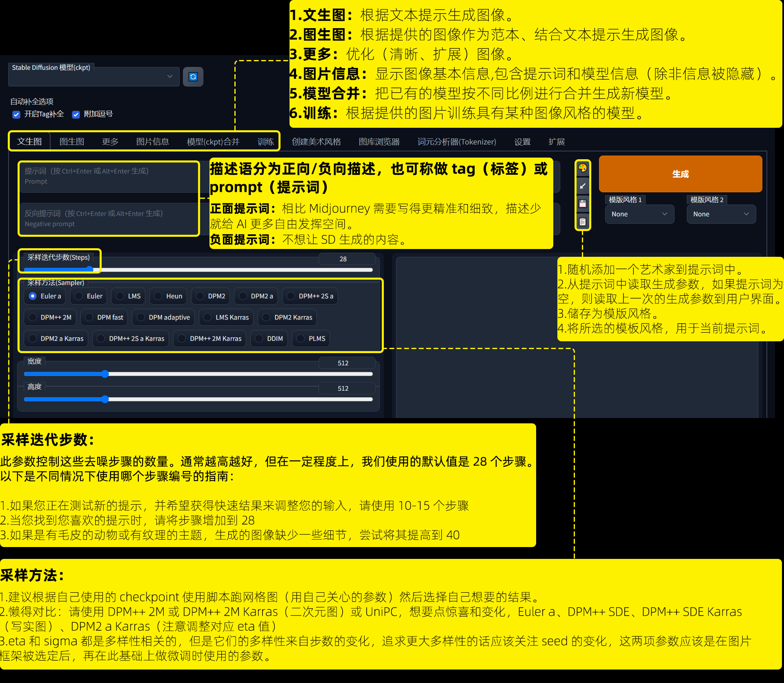This screenshot has height=683, width=784.
Task: Uncheck the 附加逗号 checkbox
Action: (x=76, y=114)
